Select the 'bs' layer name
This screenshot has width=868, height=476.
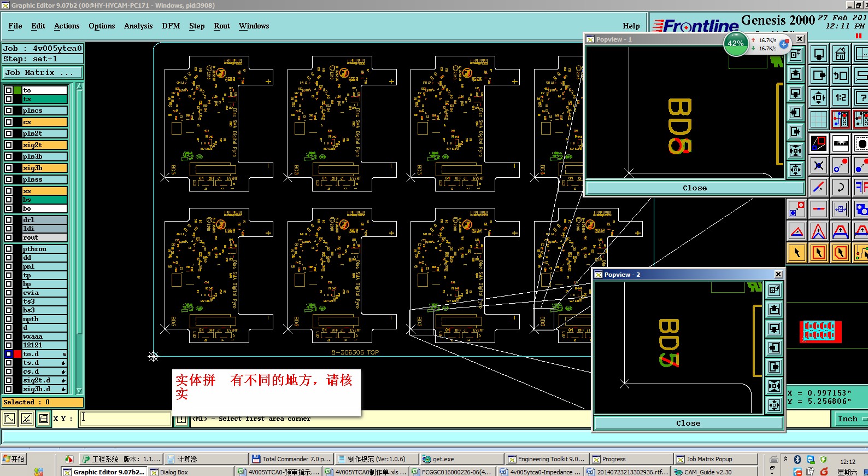click(x=45, y=200)
